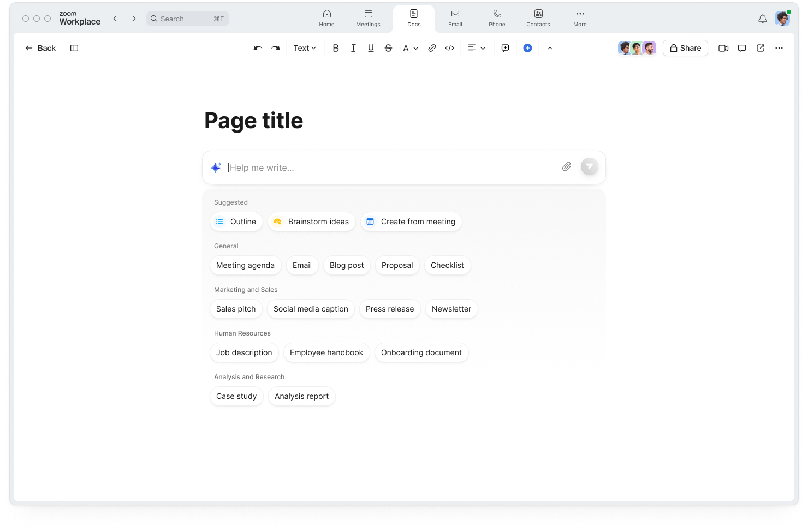Insert a hyperlink using the link icon
Image resolution: width=808 pixels, height=532 pixels.
(x=432, y=48)
